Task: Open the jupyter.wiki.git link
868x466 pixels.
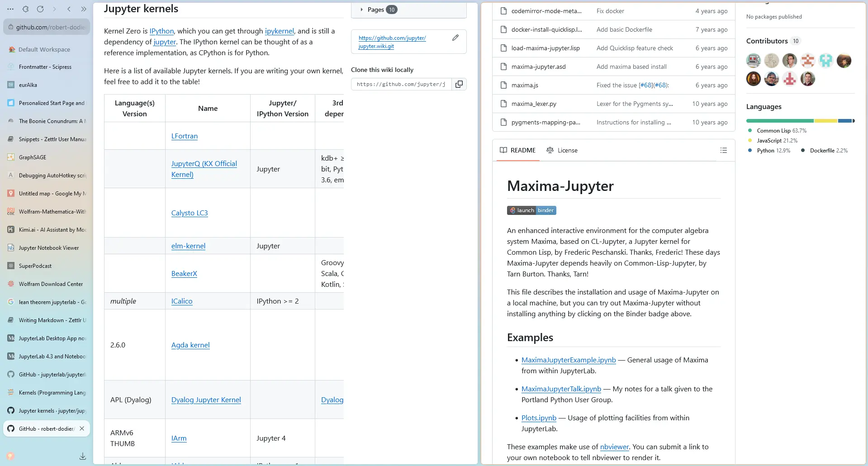Action: pyautogui.click(x=392, y=42)
